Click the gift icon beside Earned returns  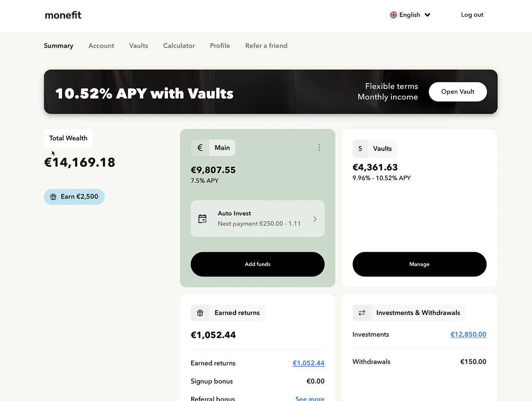200,313
